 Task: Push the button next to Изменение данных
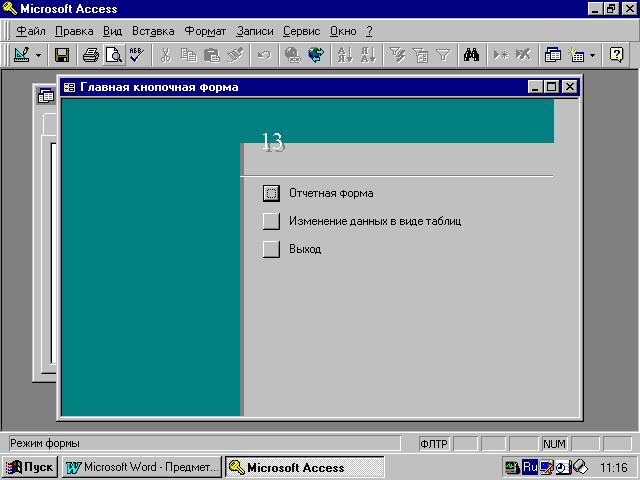click(271, 221)
